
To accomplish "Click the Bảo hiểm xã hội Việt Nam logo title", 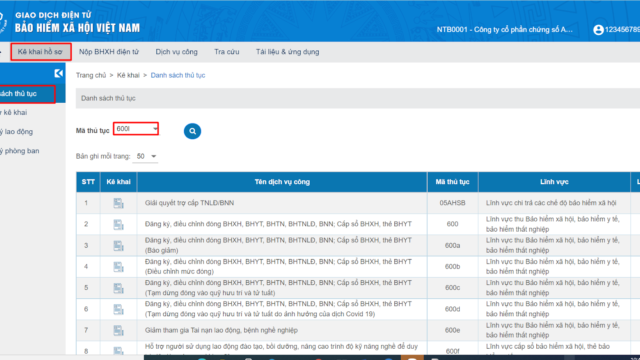I will pyautogui.click(x=77, y=27).
